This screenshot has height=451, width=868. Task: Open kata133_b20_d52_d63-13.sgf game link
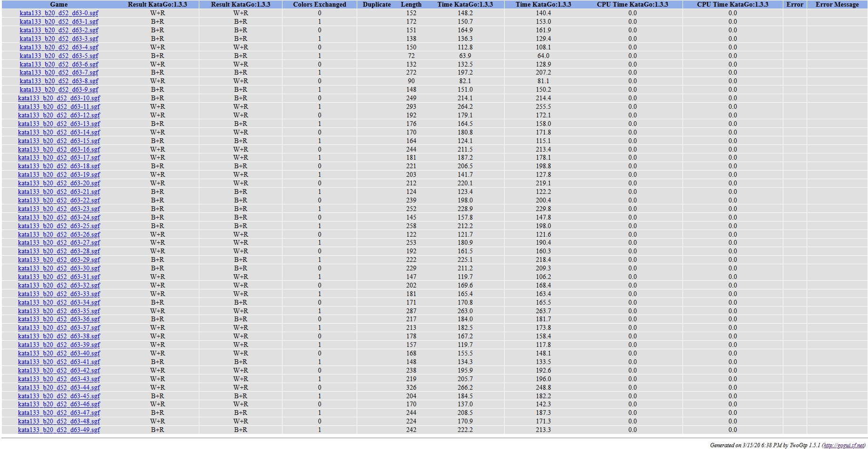tap(59, 124)
